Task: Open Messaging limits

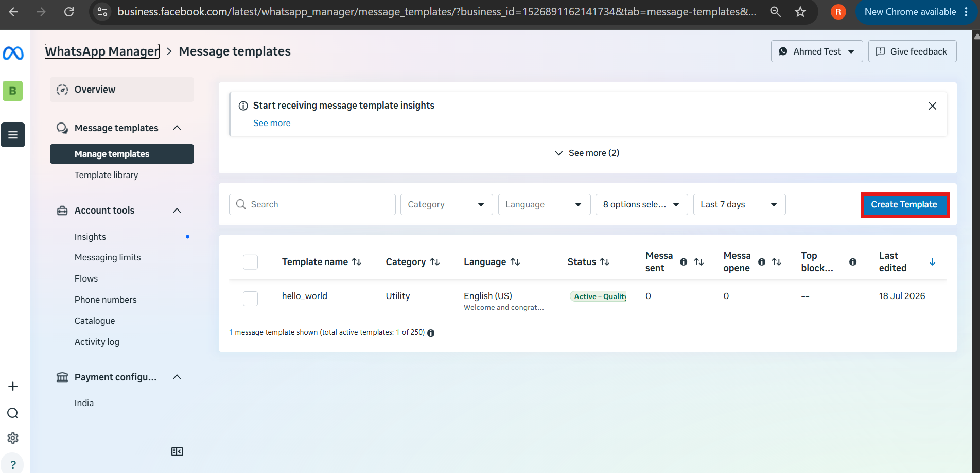Action: point(108,257)
